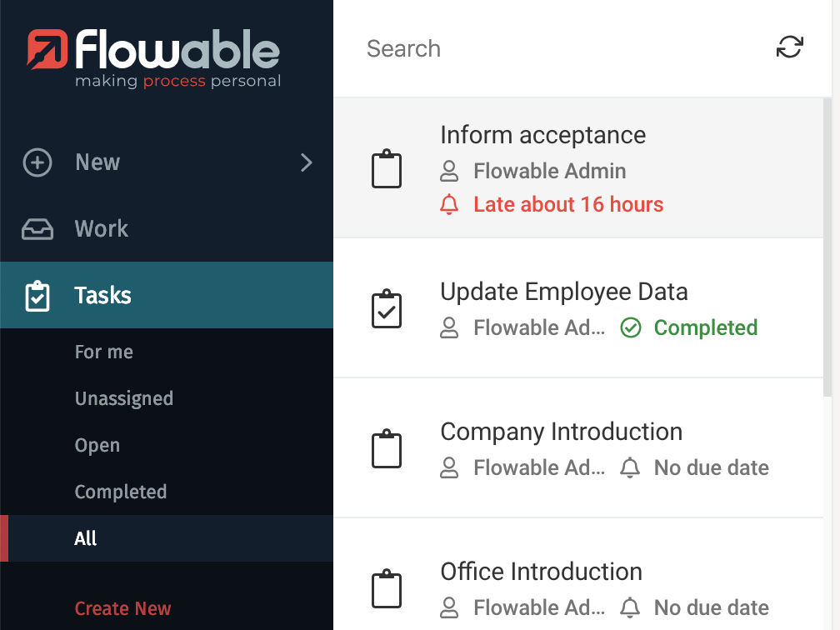Image resolution: width=840 pixels, height=630 pixels.
Task: Open the Work section
Action: 101,229
